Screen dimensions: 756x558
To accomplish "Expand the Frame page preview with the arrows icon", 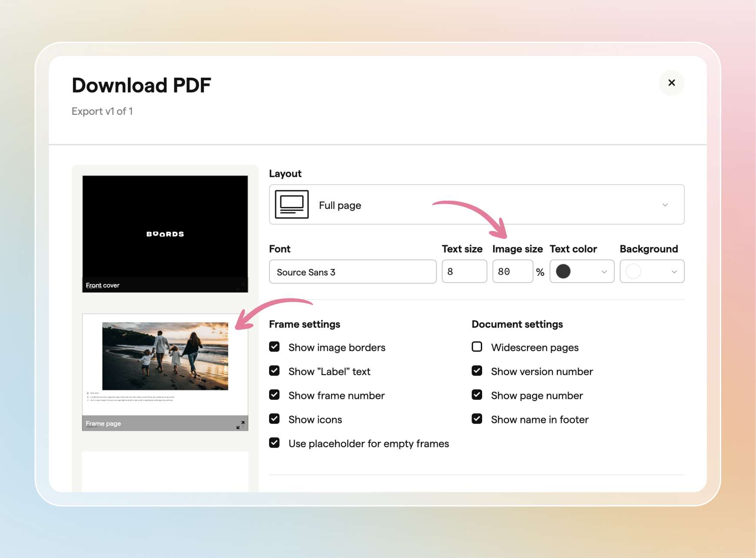I will 240,425.
